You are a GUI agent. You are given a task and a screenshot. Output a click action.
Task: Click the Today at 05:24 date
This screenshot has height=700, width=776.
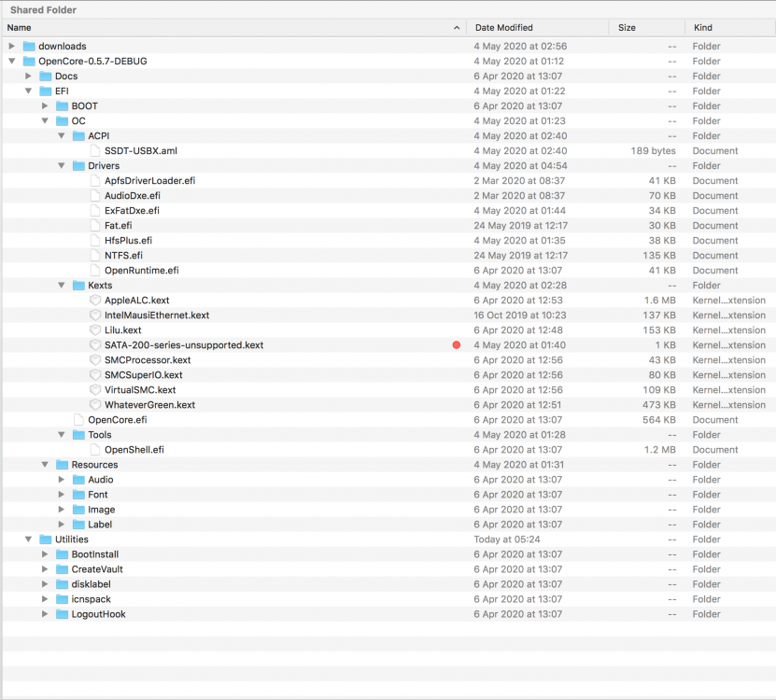click(507, 539)
